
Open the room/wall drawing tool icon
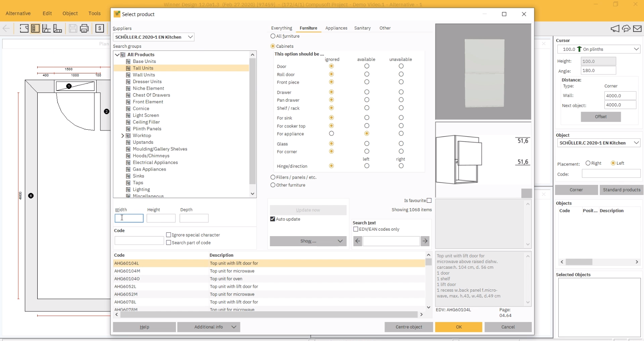click(x=24, y=28)
